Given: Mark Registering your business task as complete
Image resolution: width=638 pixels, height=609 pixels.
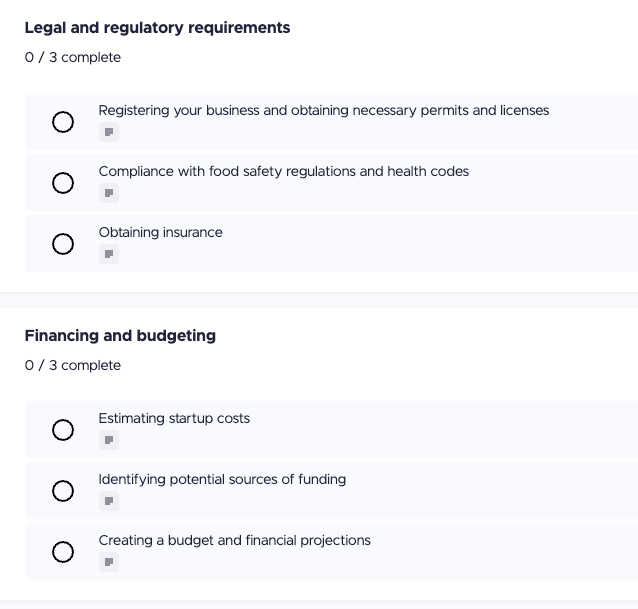Looking at the screenshot, I should [63, 122].
